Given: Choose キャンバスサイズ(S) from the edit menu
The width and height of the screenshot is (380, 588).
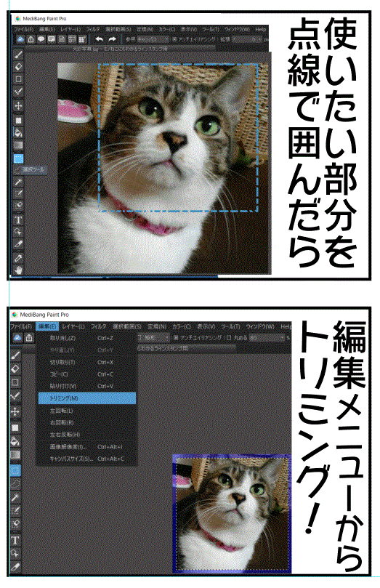Looking at the screenshot, I should [87, 459].
